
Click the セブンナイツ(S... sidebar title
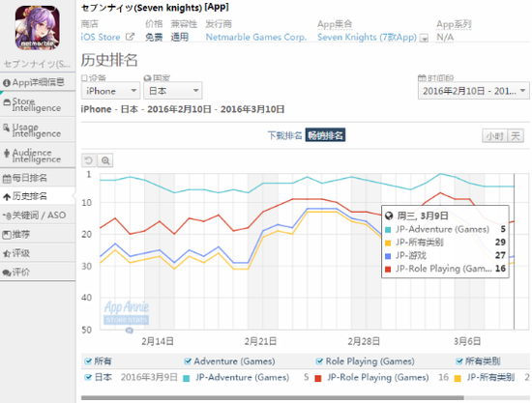[x=37, y=64]
